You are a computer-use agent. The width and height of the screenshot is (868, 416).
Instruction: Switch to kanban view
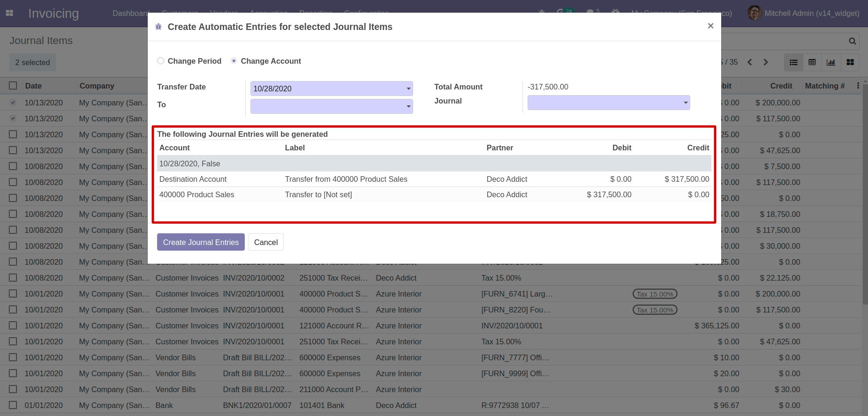point(850,62)
